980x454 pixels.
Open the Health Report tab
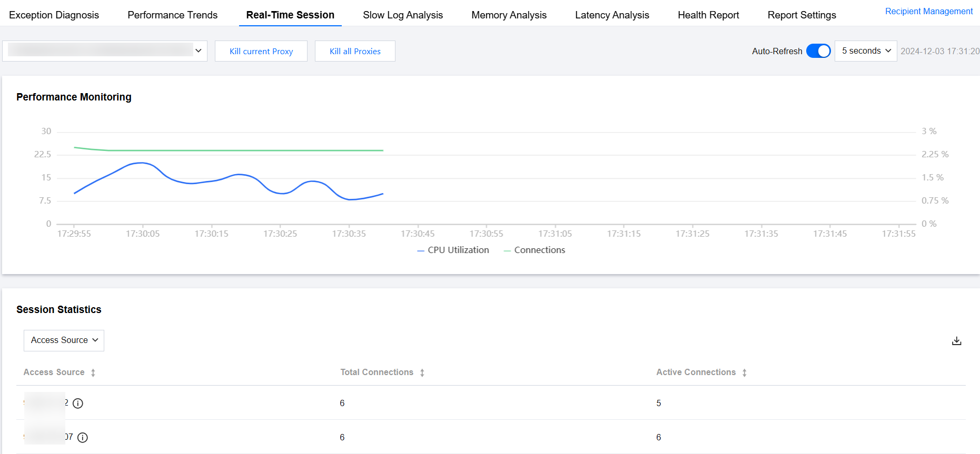[x=708, y=15]
